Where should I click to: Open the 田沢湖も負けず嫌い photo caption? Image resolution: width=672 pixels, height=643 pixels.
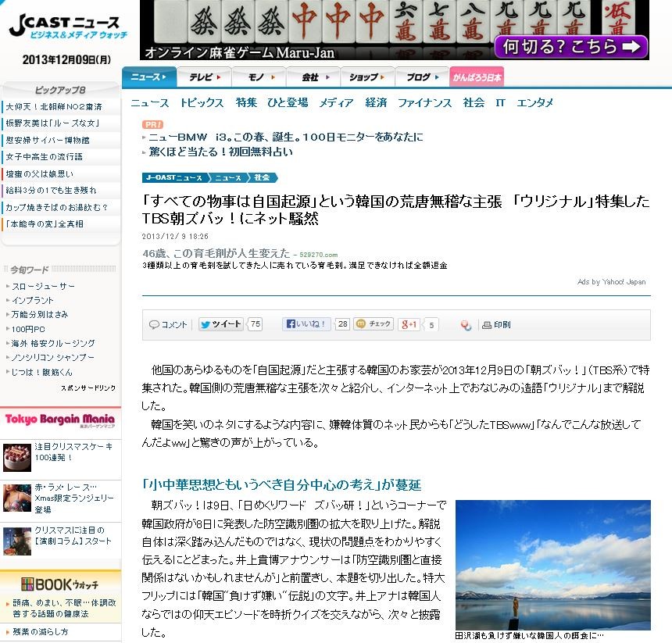[529, 636]
